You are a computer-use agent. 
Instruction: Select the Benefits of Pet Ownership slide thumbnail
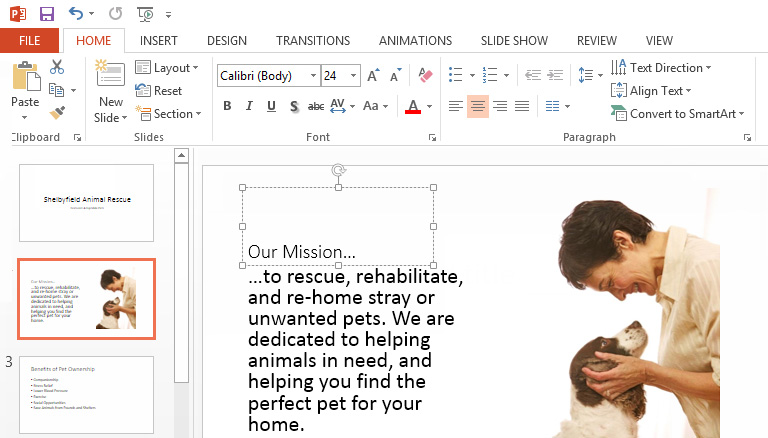coord(86,394)
